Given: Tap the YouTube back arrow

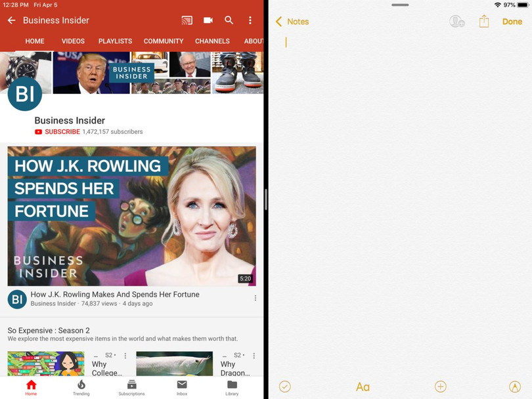Looking at the screenshot, I should (x=11, y=20).
